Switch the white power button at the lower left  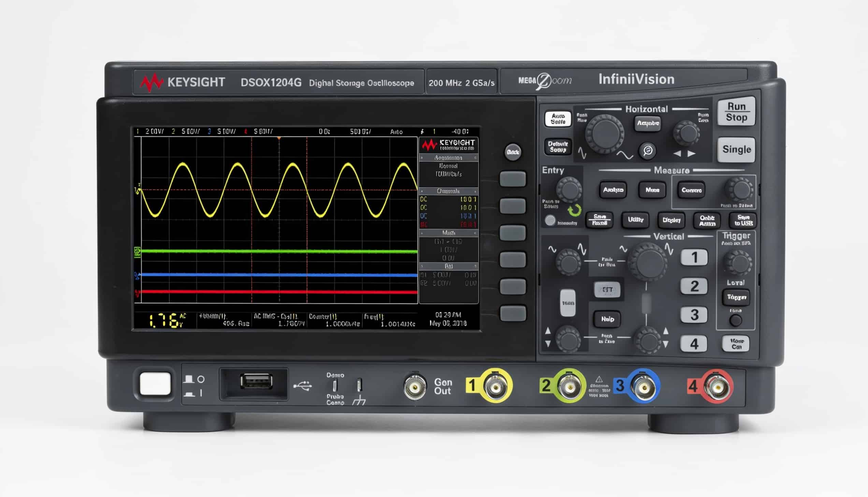click(155, 384)
